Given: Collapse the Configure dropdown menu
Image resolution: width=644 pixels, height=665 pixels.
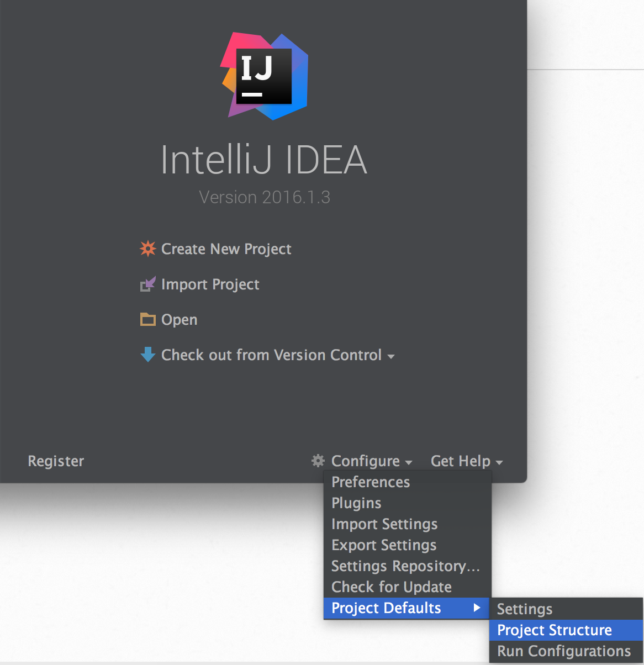Looking at the screenshot, I should pyautogui.click(x=362, y=461).
